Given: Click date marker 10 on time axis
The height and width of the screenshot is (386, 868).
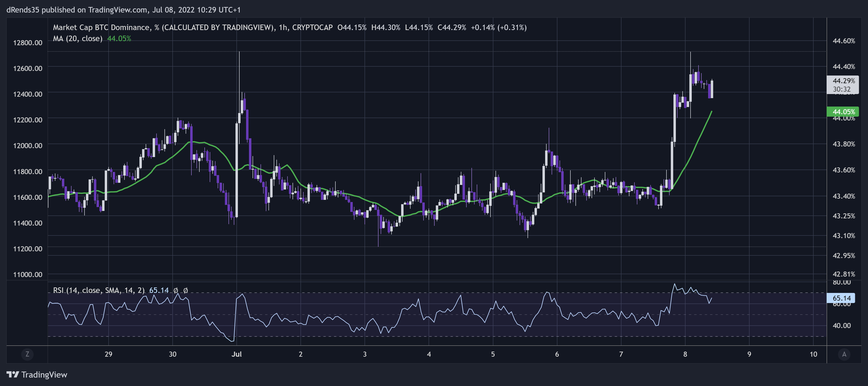Looking at the screenshot, I should (x=813, y=354).
